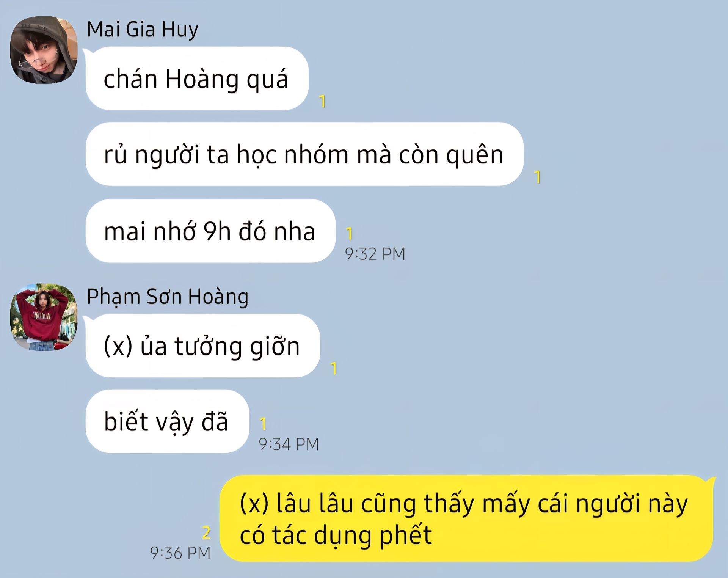Open Mai Gia Huy's profile avatar
The width and height of the screenshot is (728, 578).
point(44,50)
